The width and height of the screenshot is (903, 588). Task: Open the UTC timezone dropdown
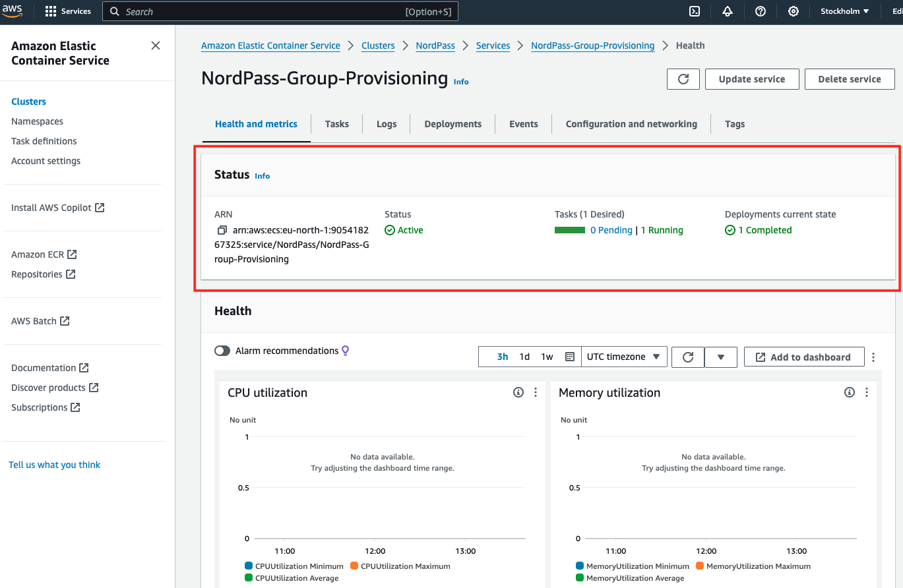[x=624, y=357]
